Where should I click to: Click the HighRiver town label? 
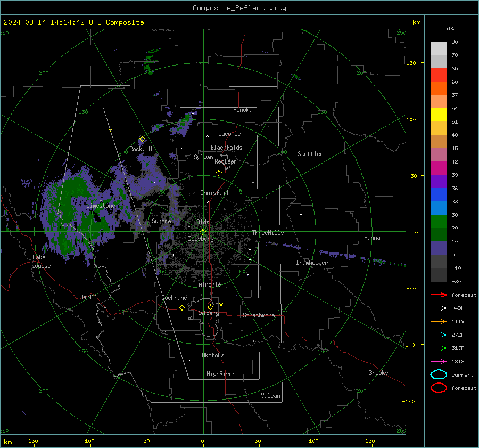point(221,374)
